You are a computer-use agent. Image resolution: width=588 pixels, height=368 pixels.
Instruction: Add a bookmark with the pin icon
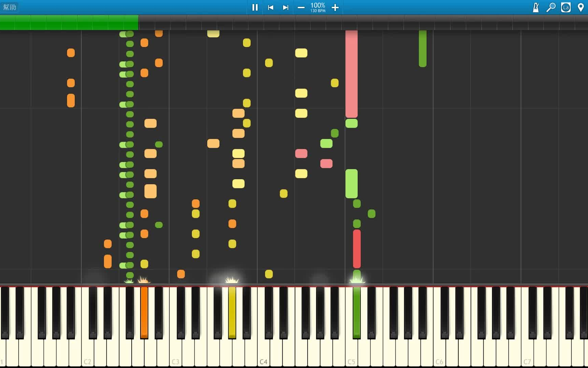click(581, 7)
